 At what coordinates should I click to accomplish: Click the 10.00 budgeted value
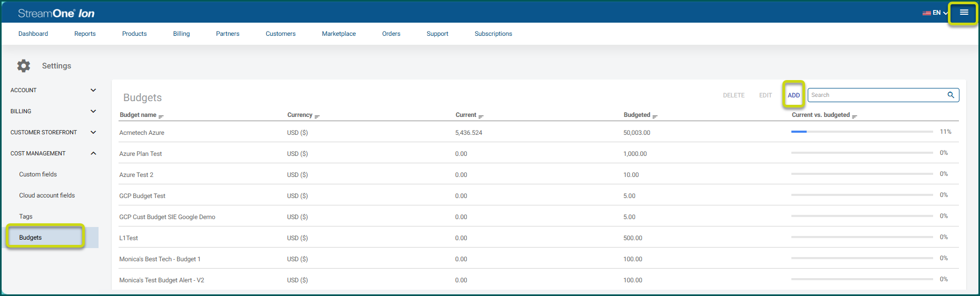pyautogui.click(x=631, y=175)
